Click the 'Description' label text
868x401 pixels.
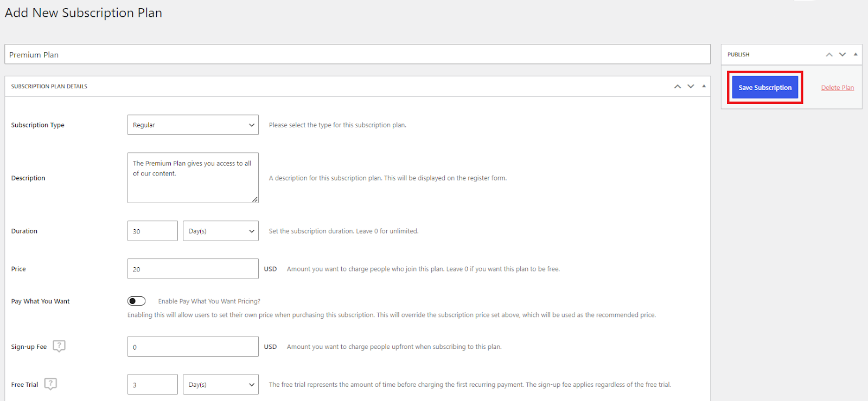28,178
